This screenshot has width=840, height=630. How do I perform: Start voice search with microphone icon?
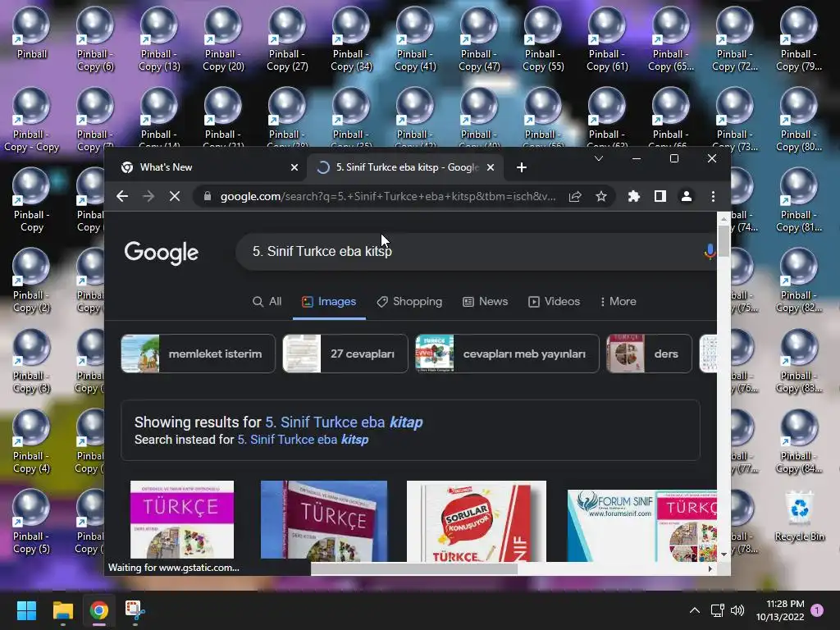pos(710,251)
